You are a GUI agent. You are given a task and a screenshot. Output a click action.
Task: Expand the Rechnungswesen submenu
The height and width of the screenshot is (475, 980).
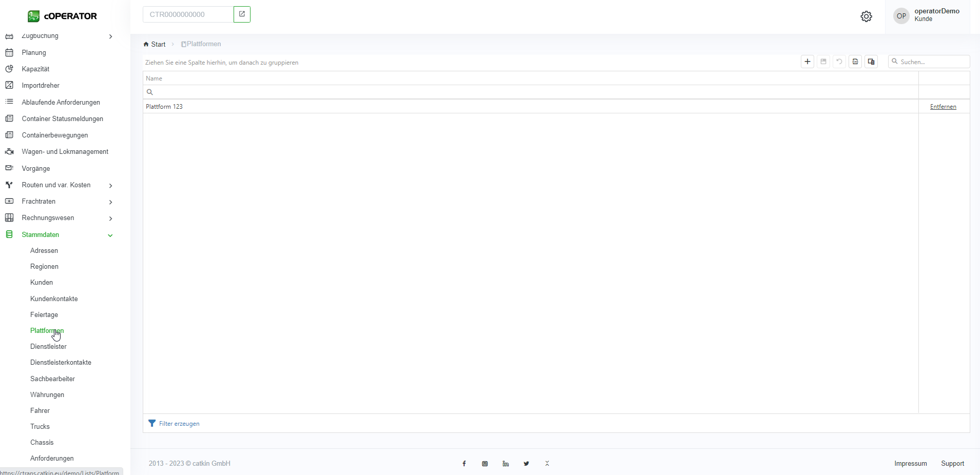coord(110,219)
